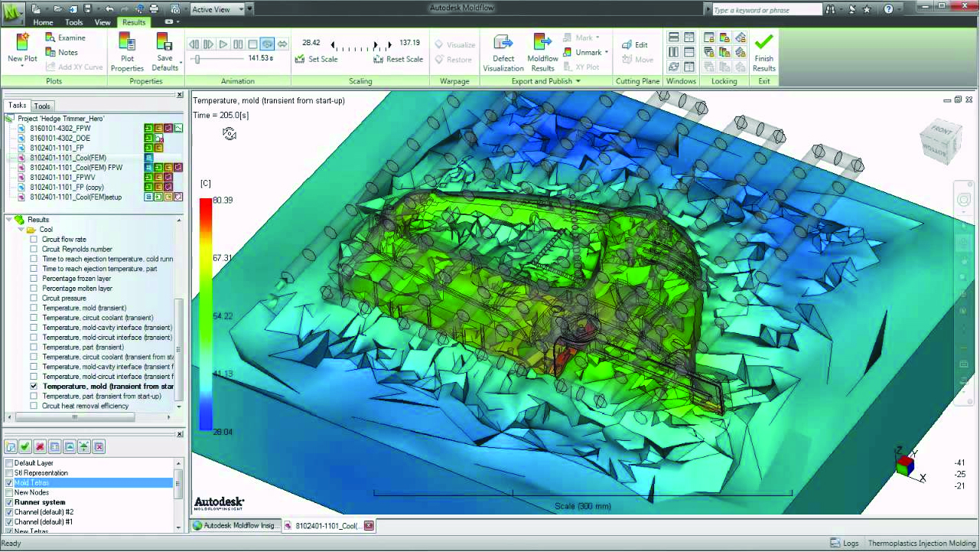Switch to the Home ribbon tab
The image size is (980, 552).
coord(43,22)
